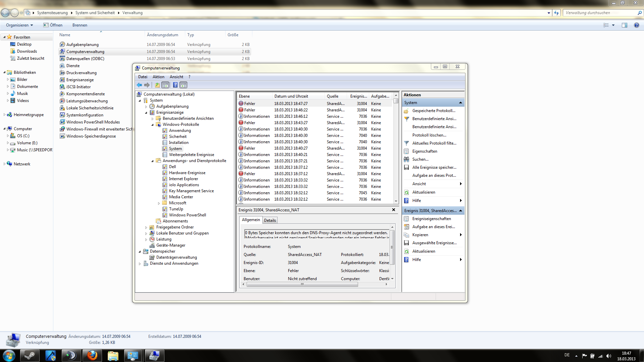The width and height of the screenshot is (644, 362).
Task: Select the Hardware-Ereignisse log
Action: (x=187, y=173)
